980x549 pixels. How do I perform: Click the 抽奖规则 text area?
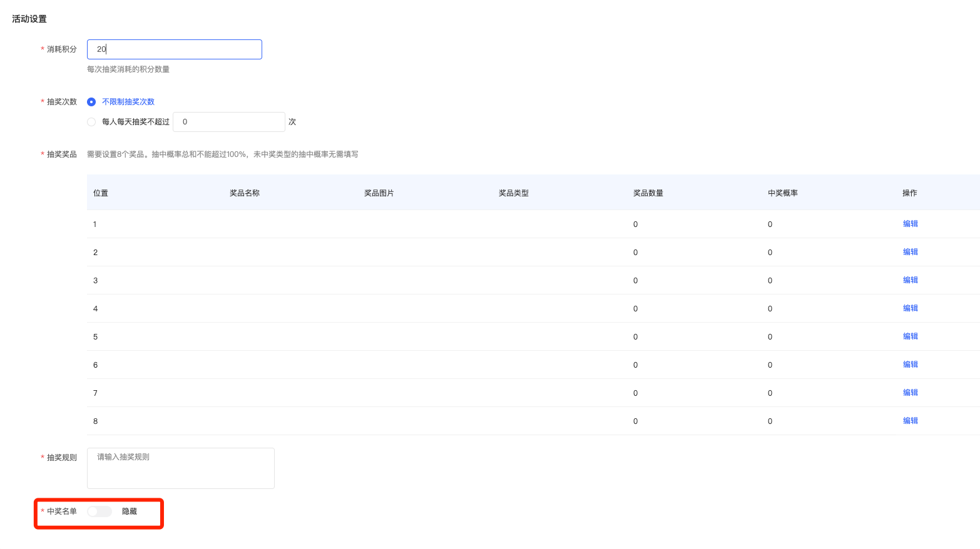coord(180,468)
